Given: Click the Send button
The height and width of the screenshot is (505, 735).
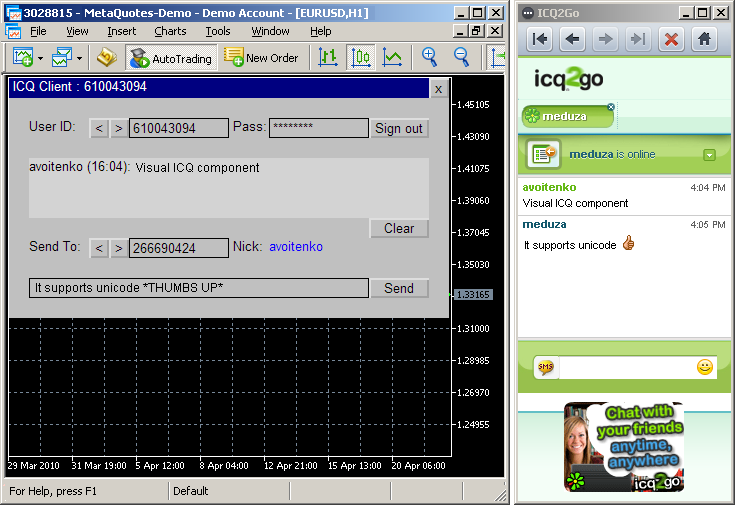Looking at the screenshot, I should click(x=399, y=288).
